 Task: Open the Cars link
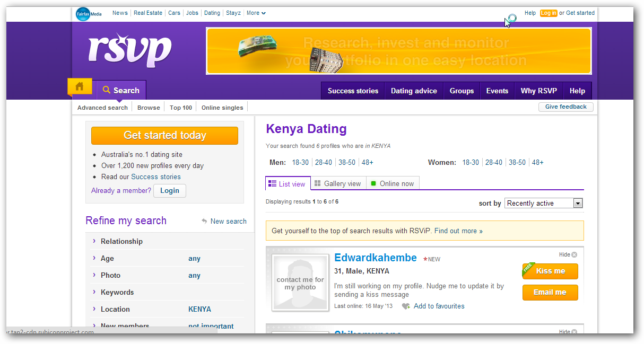click(174, 13)
